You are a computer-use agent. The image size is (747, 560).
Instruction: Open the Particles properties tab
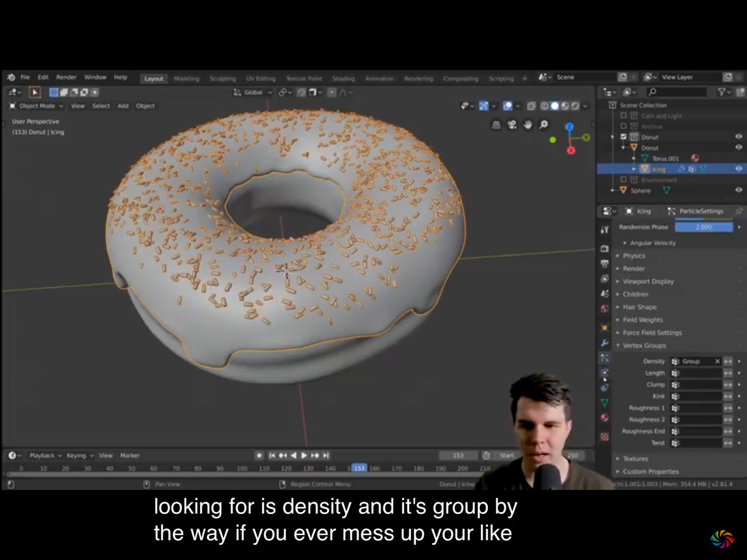click(605, 358)
